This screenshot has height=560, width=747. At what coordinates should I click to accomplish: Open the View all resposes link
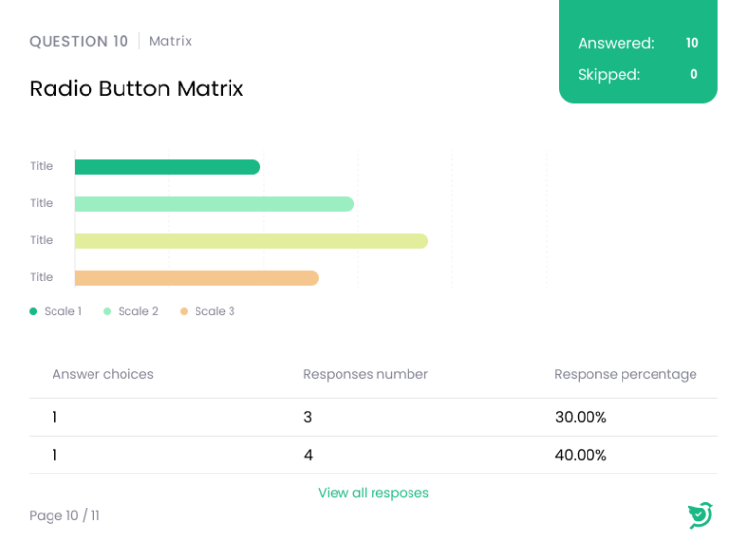(373, 493)
